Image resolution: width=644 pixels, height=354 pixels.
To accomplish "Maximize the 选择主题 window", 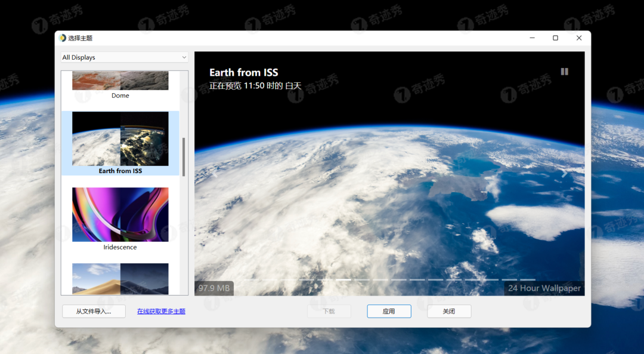I will [x=555, y=38].
